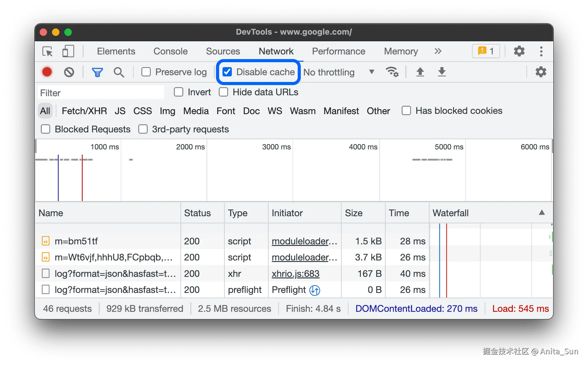Switch to the Memory tab
The width and height of the screenshot is (588, 365).
(401, 51)
